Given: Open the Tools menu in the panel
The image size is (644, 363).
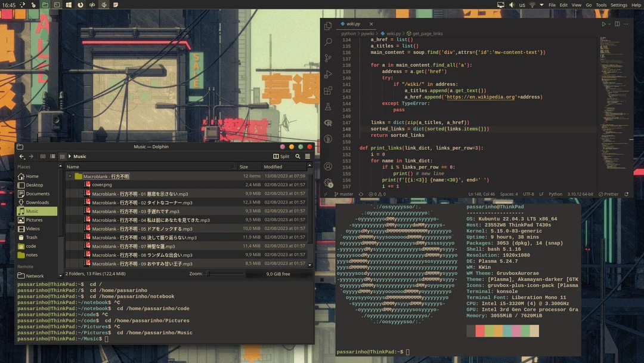Looking at the screenshot, I should click(601, 5).
